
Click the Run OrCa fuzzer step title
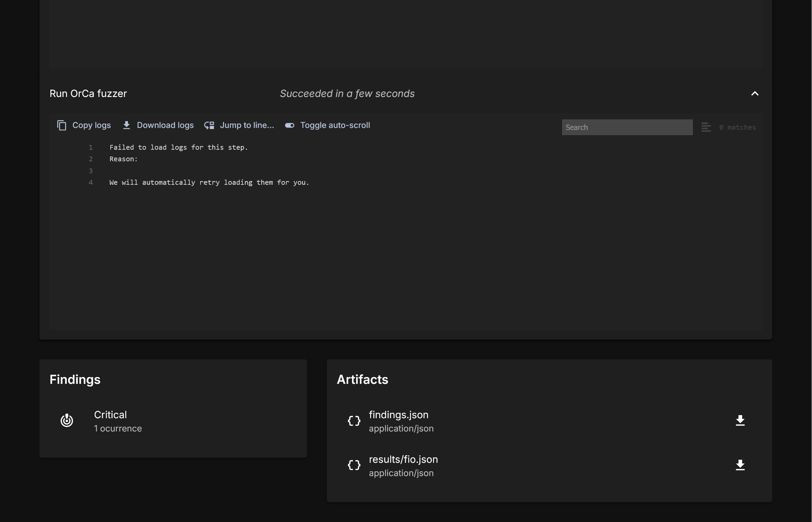[x=88, y=94]
